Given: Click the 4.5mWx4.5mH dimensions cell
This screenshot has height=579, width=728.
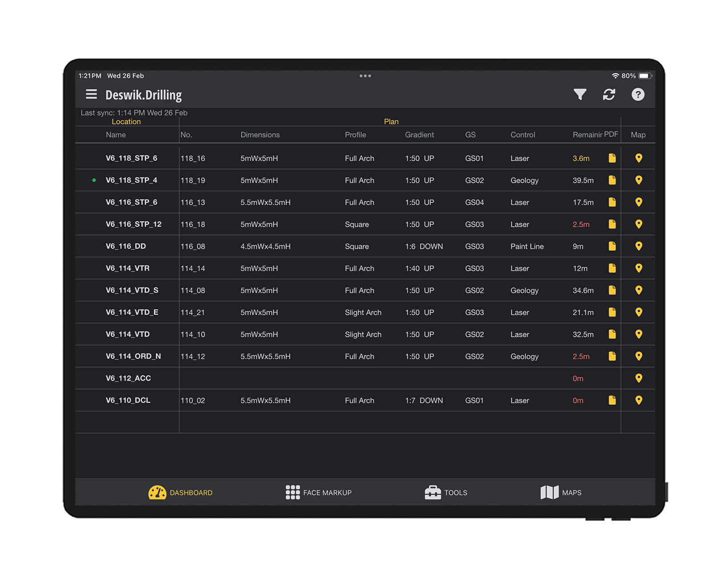Looking at the screenshot, I should 266,246.
